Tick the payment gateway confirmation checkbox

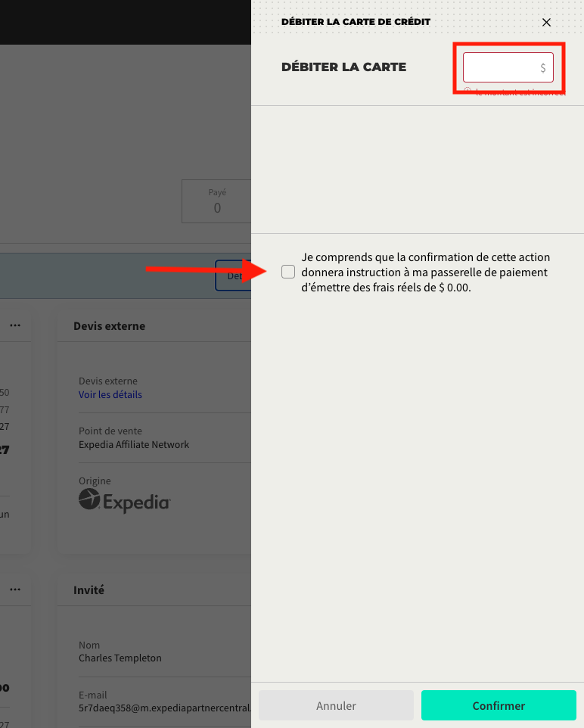point(287,272)
